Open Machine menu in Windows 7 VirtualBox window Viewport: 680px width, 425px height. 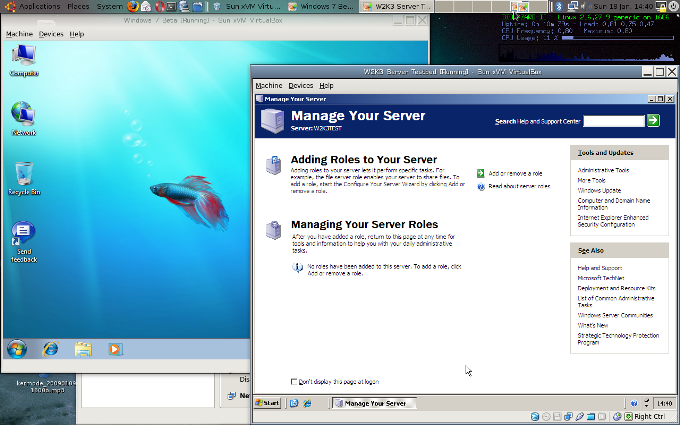coord(19,34)
